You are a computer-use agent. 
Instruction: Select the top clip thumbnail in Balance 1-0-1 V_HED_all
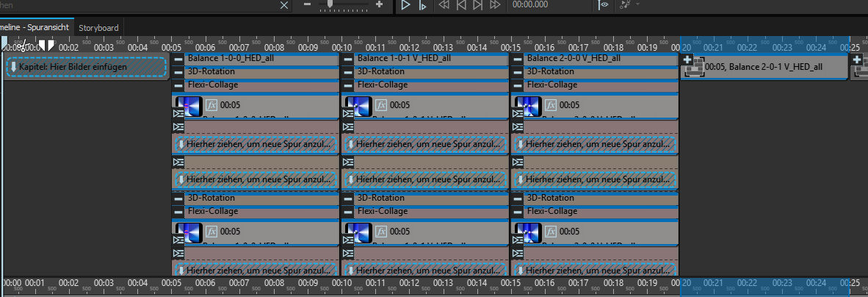point(359,107)
